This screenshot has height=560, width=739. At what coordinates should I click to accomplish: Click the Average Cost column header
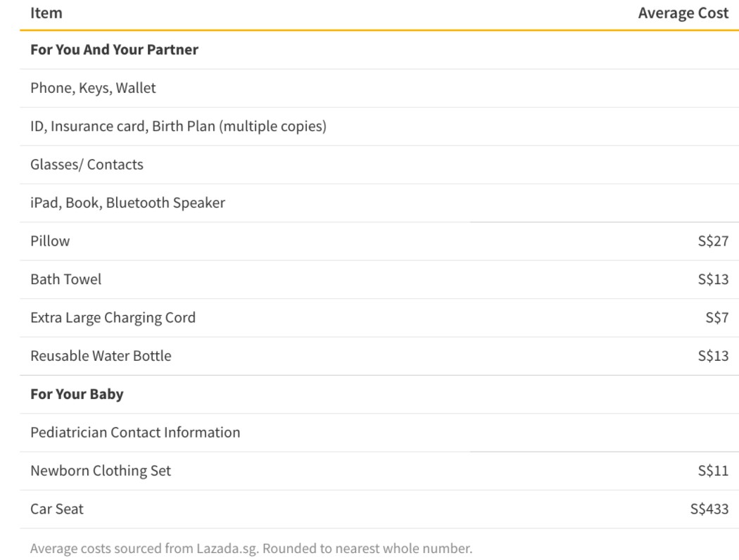coord(683,13)
